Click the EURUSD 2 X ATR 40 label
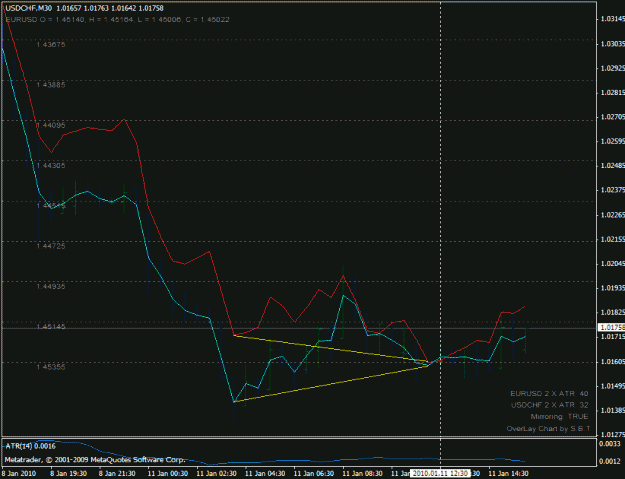Screen dimensions: 625x479 tap(549, 394)
